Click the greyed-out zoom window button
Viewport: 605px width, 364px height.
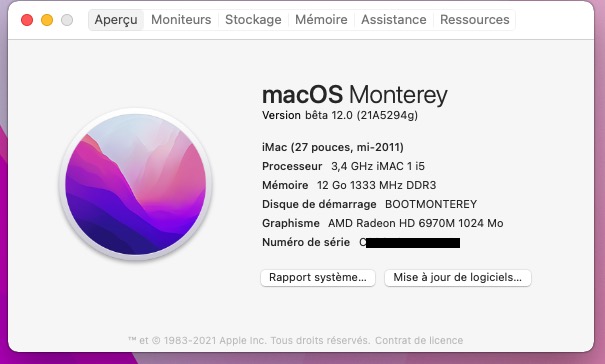click(x=67, y=20)
